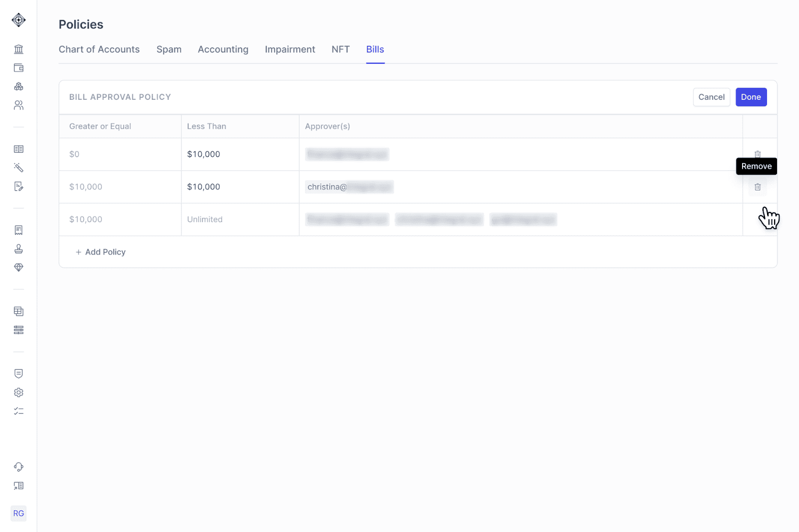Click $10,000 Greater or Equal in christina@ row
Screen dimensions: 799x532
click(120, 187)
